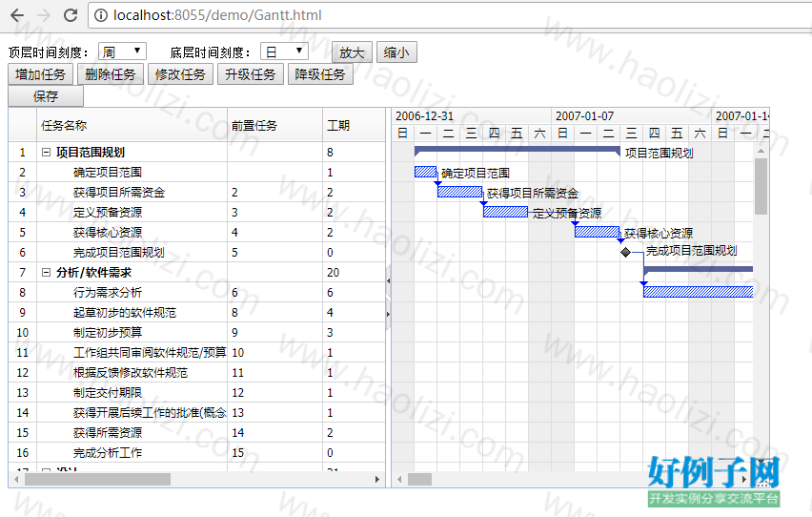Click the Gantt chart horizontal scrollbar thumb

(x=419, y=480)
